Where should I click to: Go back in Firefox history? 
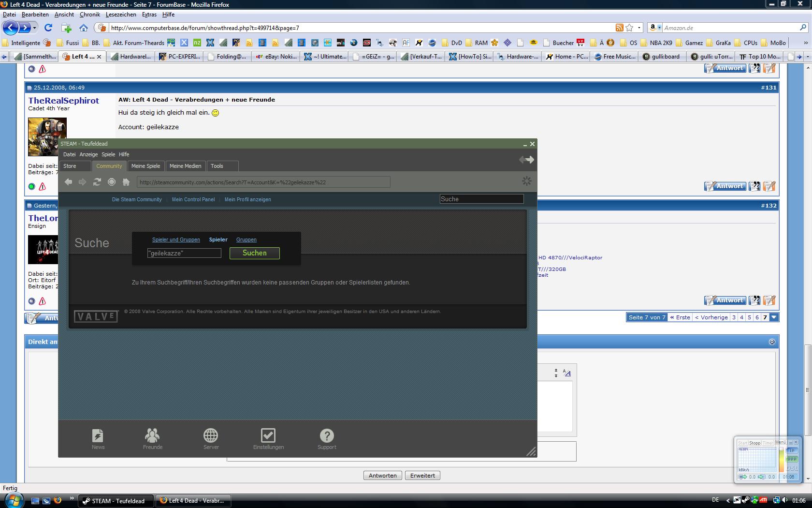click(x=11, y=28)
